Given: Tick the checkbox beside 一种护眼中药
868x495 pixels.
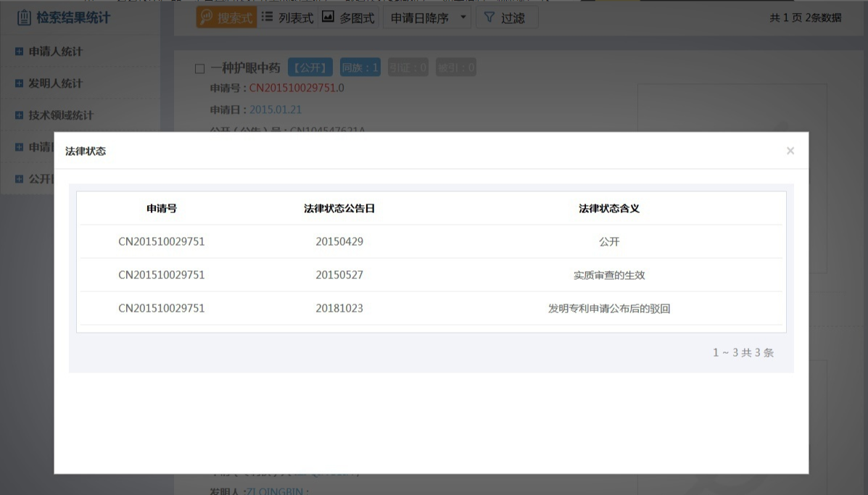Looking at the screenshot, I should (200, 69).
